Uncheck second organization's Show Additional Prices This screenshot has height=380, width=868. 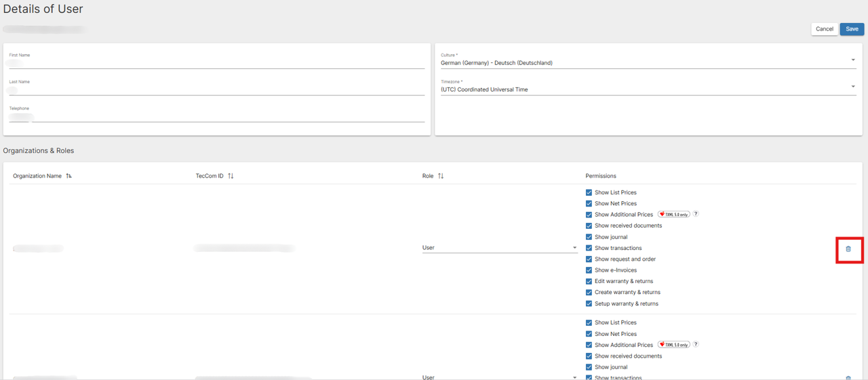589,345
